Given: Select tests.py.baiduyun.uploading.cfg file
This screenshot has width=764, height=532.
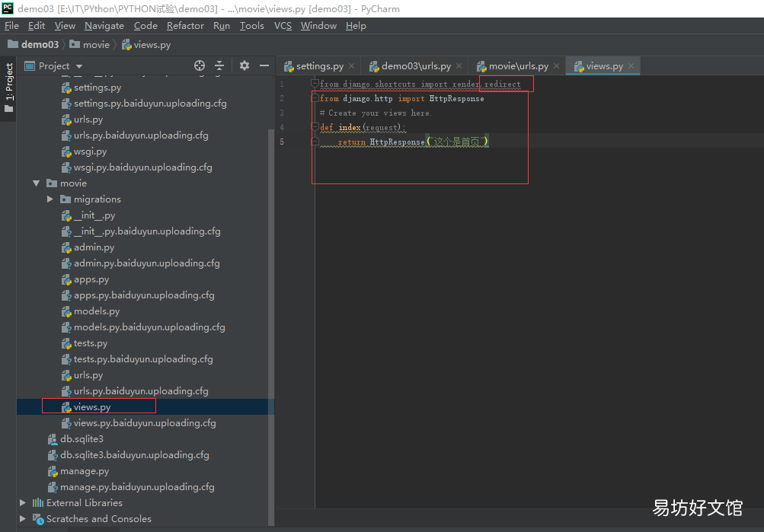Looking at the screenshot, I should pyautogui.click(x=137, y=359).
